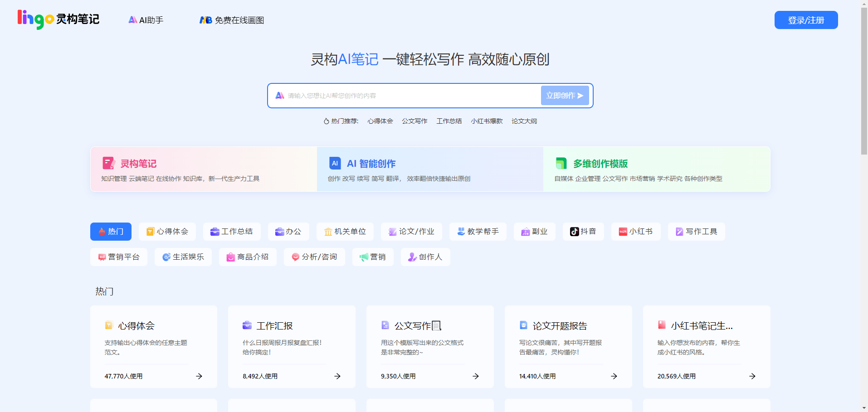
Task: Click the 论文大纲 recommendation link
Action: pos(523,121)
